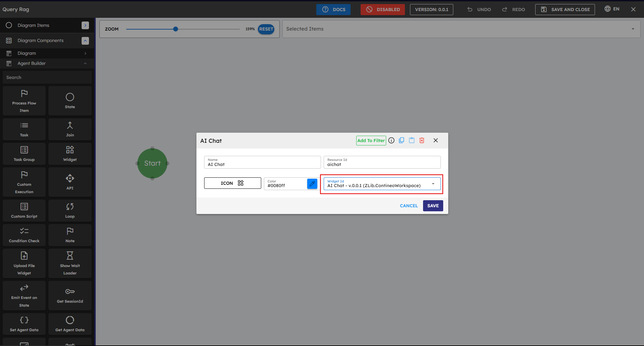Click the copy icon in dialog header
The height and width of the screenshot is (346, 644).
pyautogui.click(x=402, y=140)
